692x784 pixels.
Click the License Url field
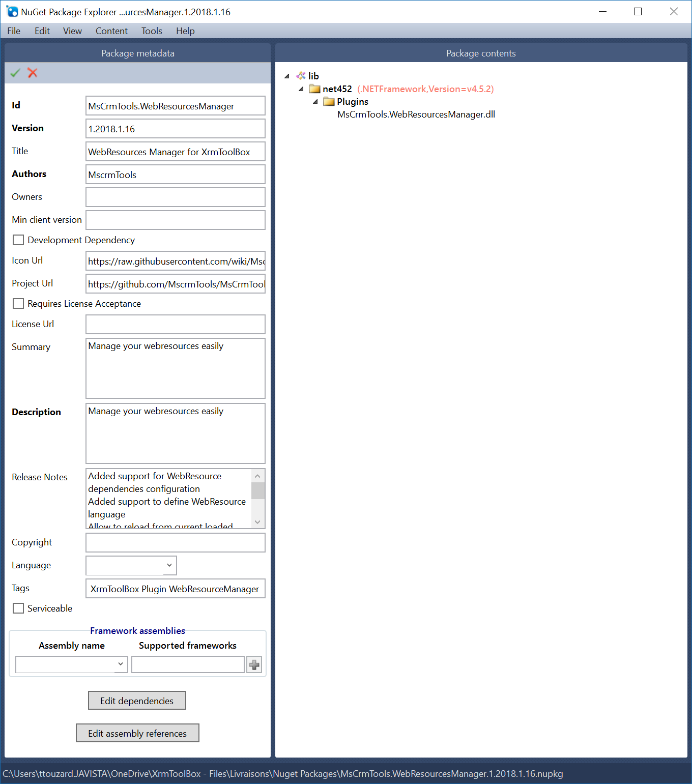[x=176, y=325]
